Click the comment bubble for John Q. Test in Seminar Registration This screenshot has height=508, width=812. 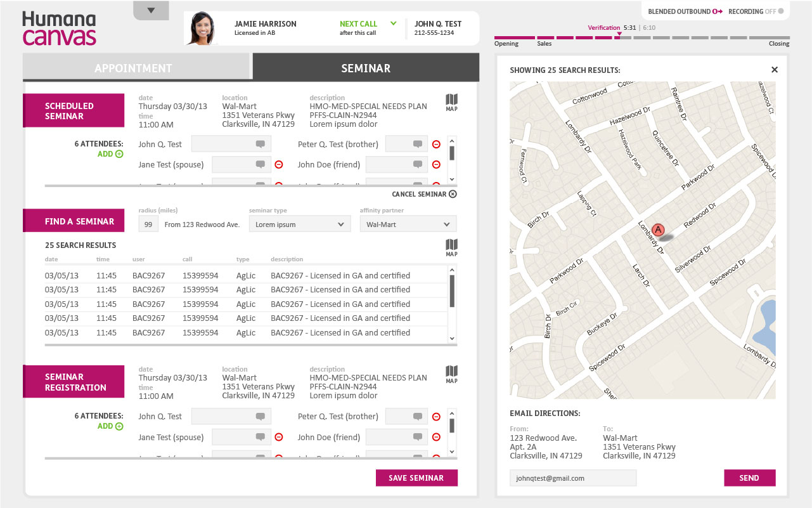point(260,417)
